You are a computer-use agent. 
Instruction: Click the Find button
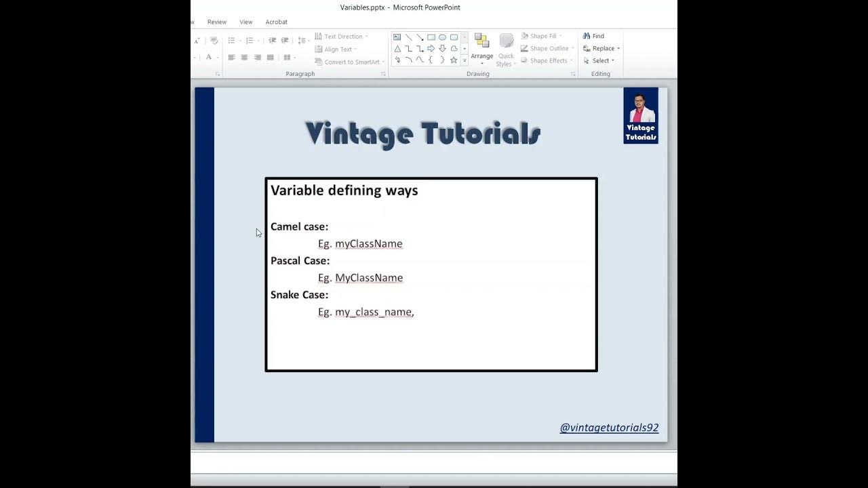click(x=593, y=36)
